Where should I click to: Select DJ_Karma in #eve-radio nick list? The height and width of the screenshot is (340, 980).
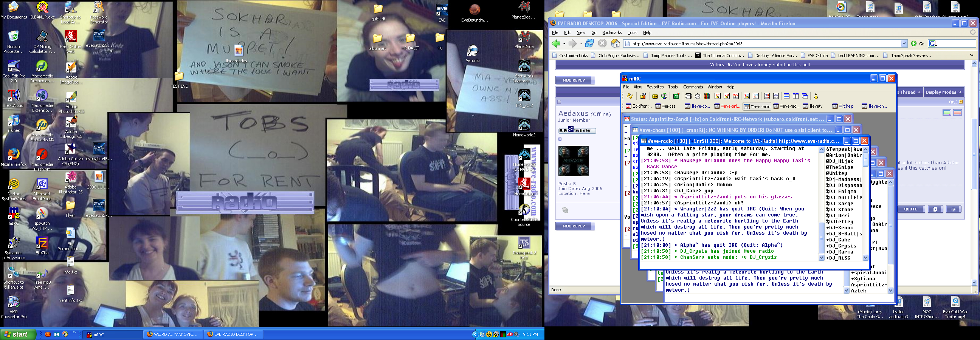(x=839, y=252)
